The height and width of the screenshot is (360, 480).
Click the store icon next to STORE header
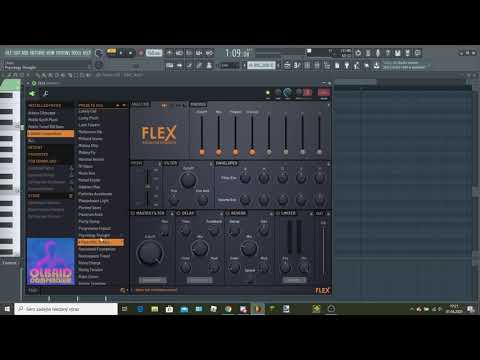pos(70,196)
